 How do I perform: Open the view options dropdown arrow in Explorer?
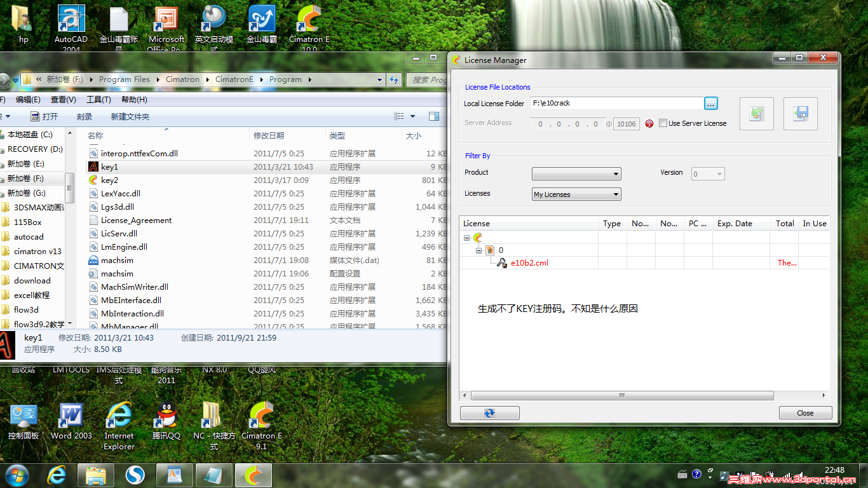click(412, 116)
